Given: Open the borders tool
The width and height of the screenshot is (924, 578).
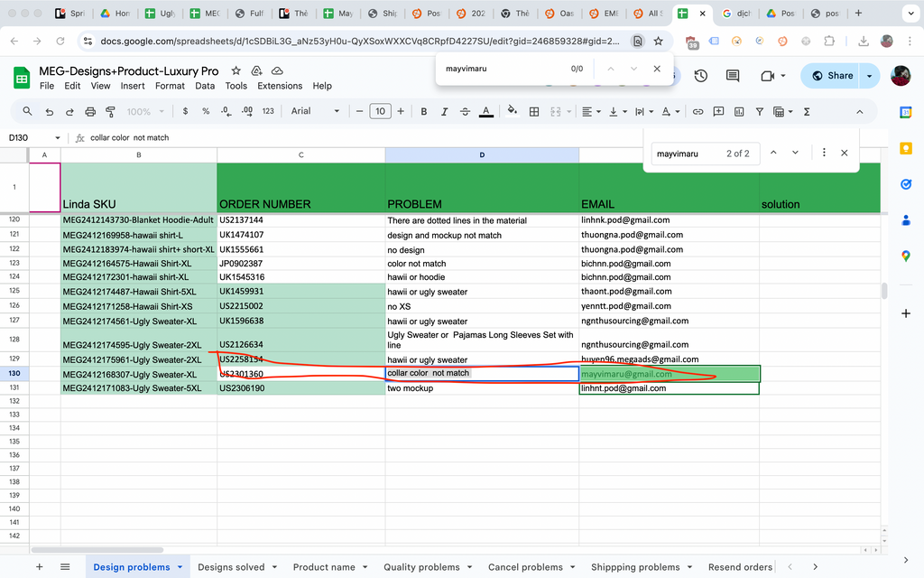Looking at the screenshot, I should coord(534,111).
